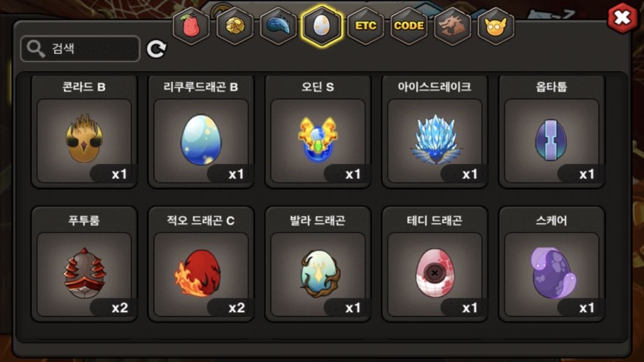
Task: Pick the 아이스드레이크 ice crystal egg
Action: (x=435, y=132)
